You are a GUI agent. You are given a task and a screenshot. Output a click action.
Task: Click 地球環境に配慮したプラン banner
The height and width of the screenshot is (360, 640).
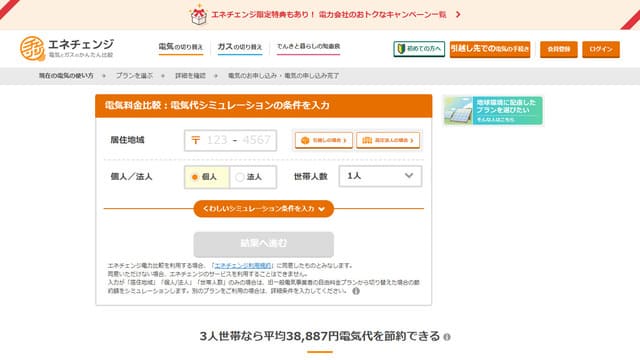click(x=493, y=111)
